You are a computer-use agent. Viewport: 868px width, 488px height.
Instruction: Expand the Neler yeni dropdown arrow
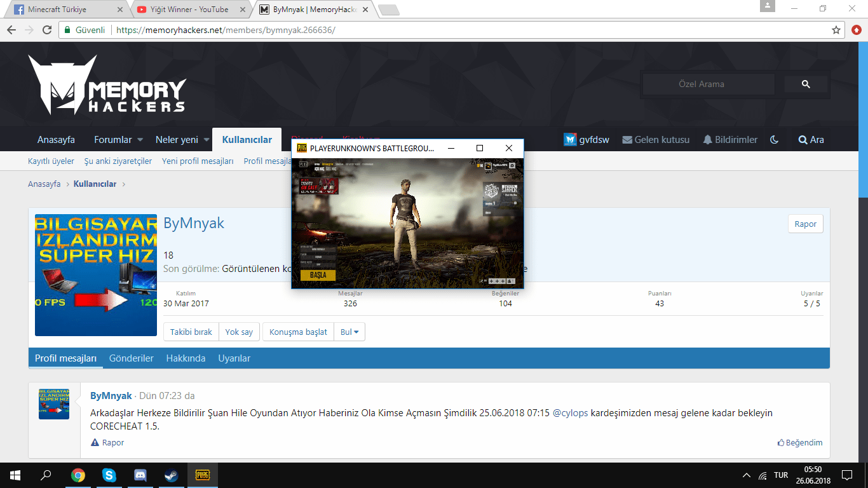click(x=206, y=140)
